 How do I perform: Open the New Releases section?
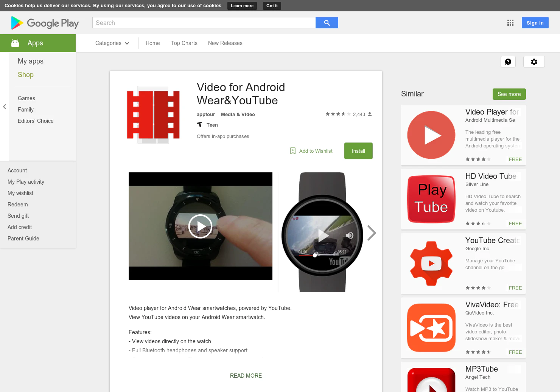[x=225, y=43]
